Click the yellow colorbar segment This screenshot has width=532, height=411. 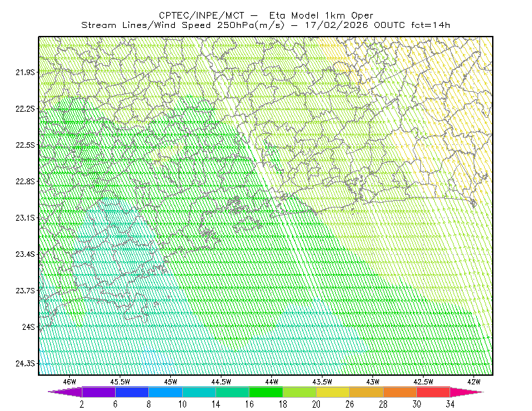click(333, 392)
